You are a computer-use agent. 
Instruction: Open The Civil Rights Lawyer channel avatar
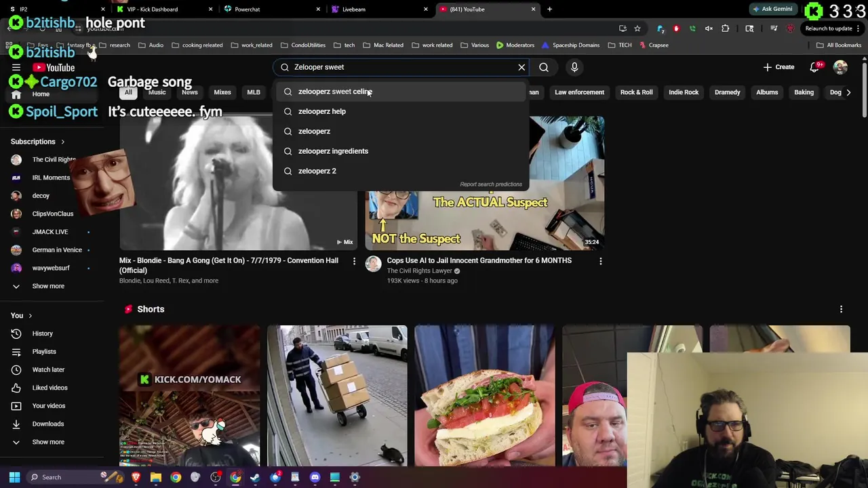(x=374, y=264)
